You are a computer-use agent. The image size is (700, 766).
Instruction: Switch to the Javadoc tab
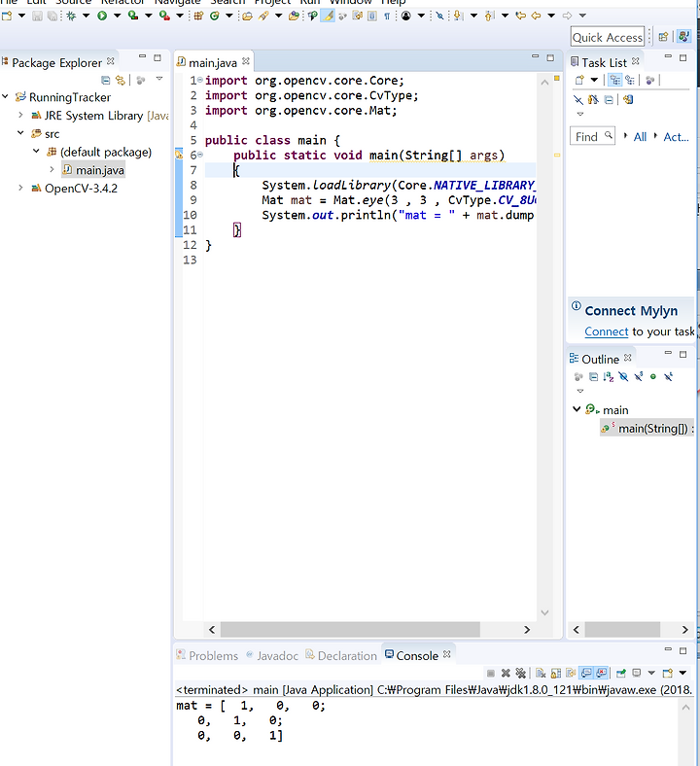(272, 655)
